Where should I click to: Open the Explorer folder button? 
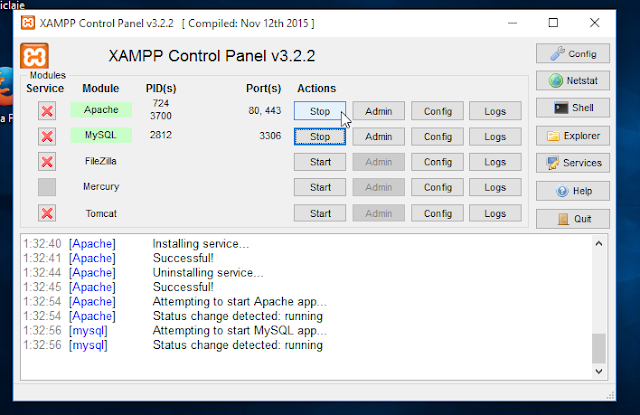pyautogui.click(x=573, y=135)
